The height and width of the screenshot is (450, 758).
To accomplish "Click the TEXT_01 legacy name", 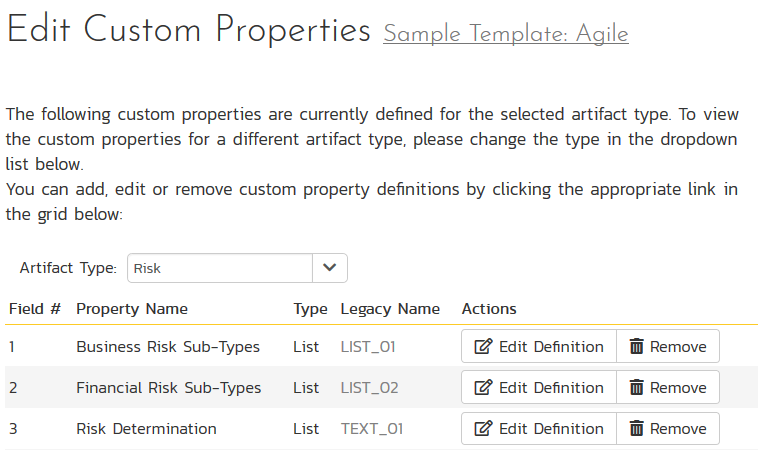I will [372, 429].
